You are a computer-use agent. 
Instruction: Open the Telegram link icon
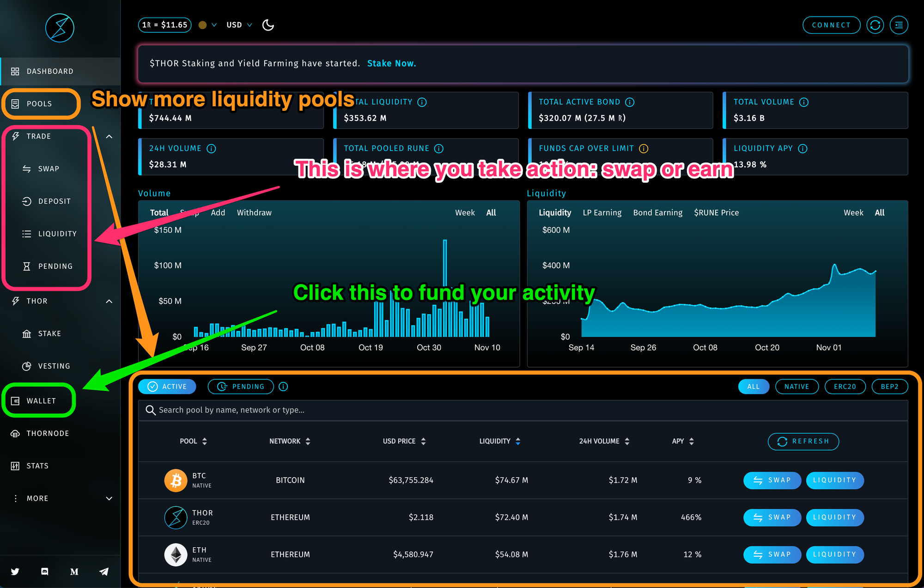(x=104, y=571)
